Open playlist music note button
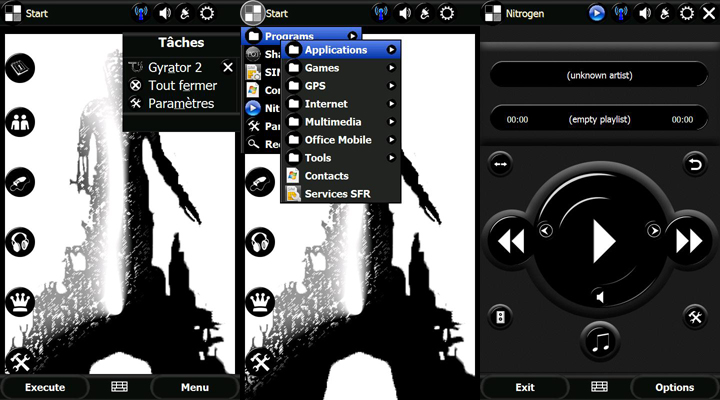 pos(600,343)
